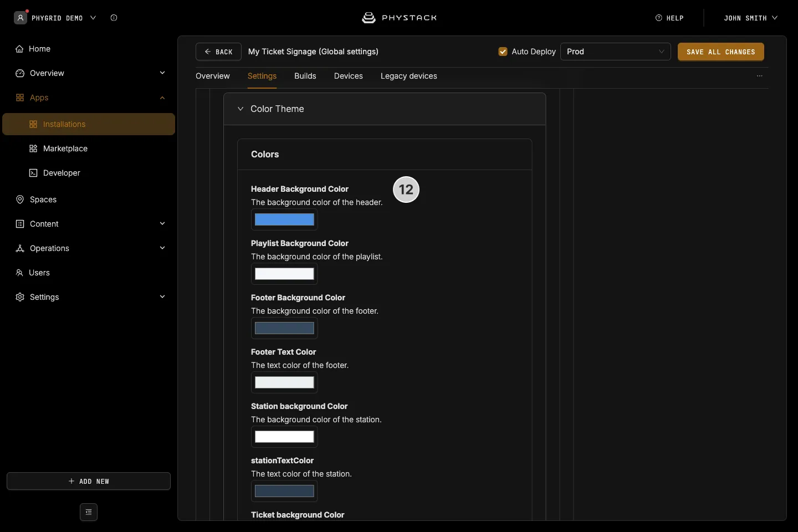Pick the Footer Text Color swatch
Screen dimensions: 798x532
click(284, 382)
